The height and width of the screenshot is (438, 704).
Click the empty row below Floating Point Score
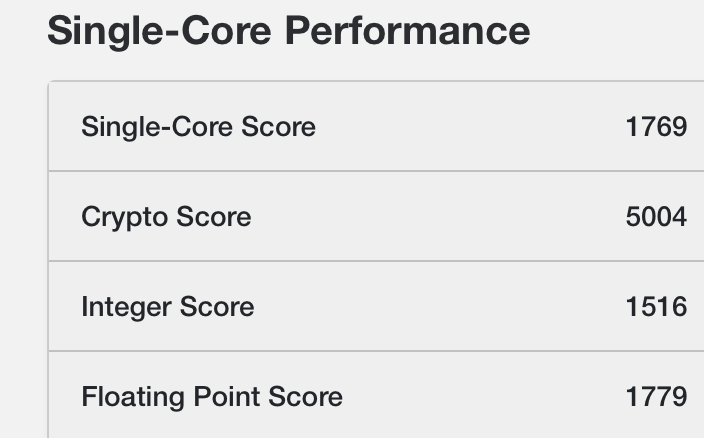[x=375, y=434]
